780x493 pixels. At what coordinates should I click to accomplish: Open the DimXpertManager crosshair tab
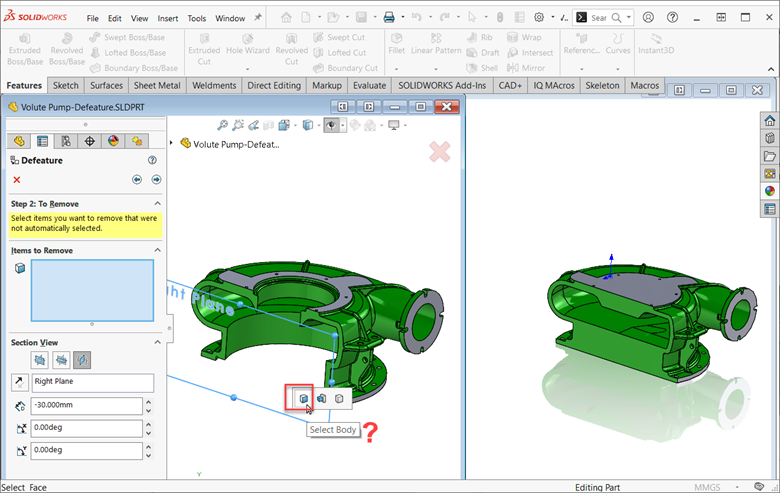tap(90, 141)
